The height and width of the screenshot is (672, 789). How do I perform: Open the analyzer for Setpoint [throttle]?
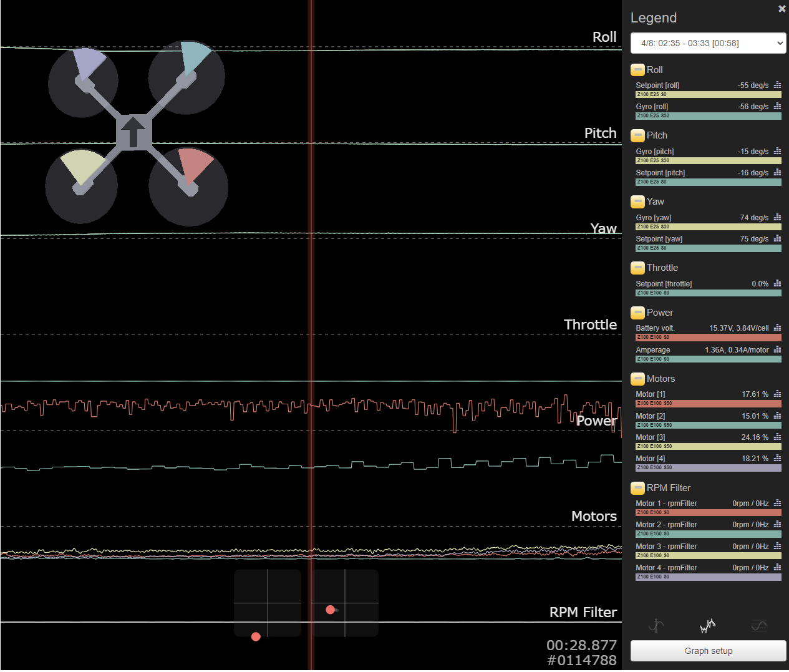tap(777, 283)
